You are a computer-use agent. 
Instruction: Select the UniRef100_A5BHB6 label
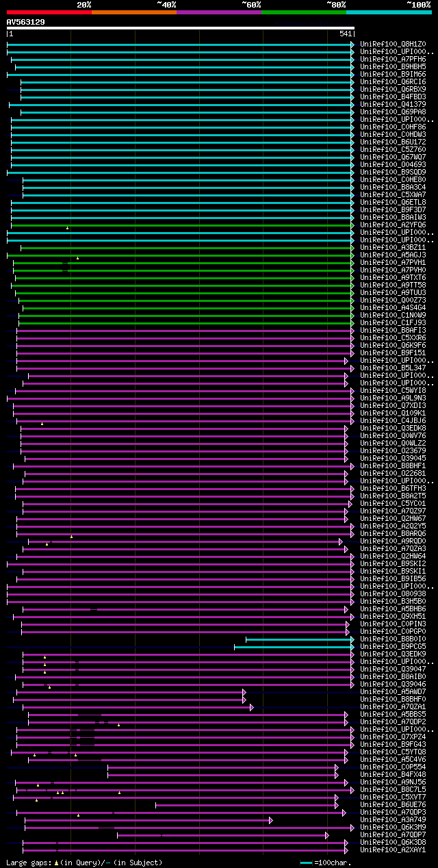(393, 609)
